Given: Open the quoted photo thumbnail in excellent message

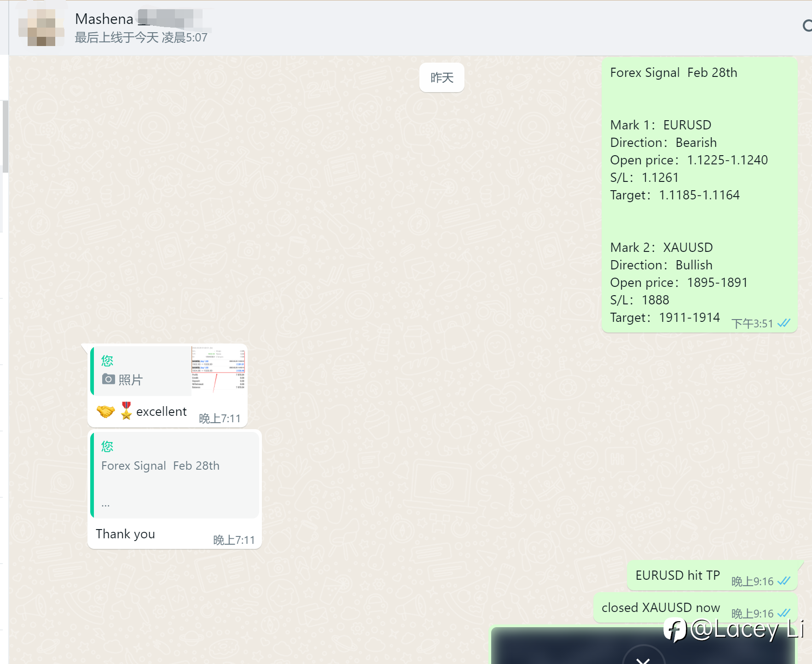Looking at the screenshot, I should pos(218,370).
